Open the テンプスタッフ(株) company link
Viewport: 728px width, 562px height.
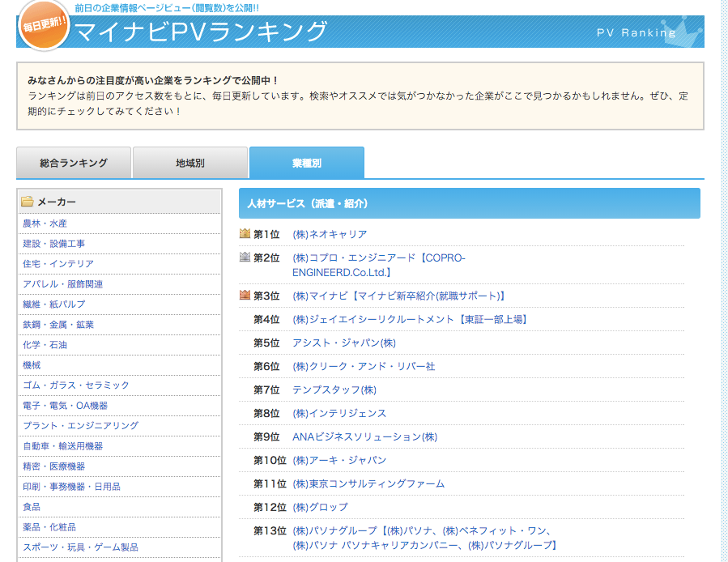pos(334,390)
